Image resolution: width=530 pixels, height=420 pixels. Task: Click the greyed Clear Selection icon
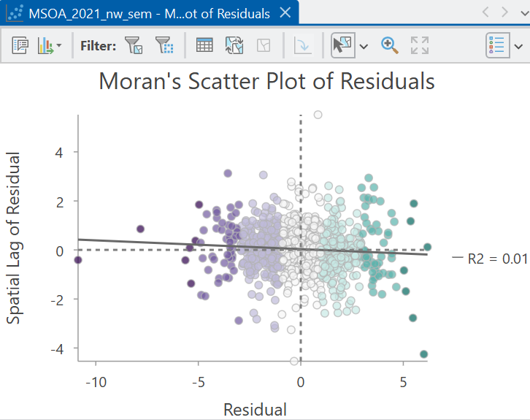click(264, 45)
